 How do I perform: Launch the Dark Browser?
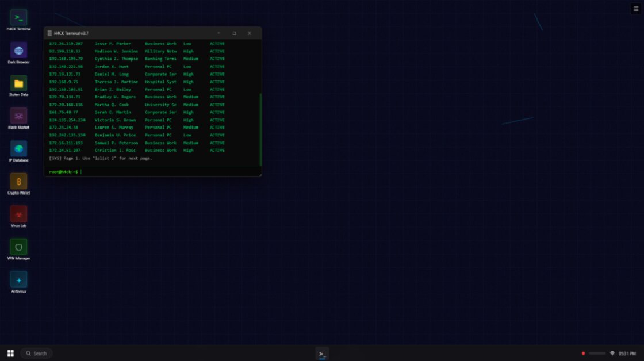[x=19, y=51]
